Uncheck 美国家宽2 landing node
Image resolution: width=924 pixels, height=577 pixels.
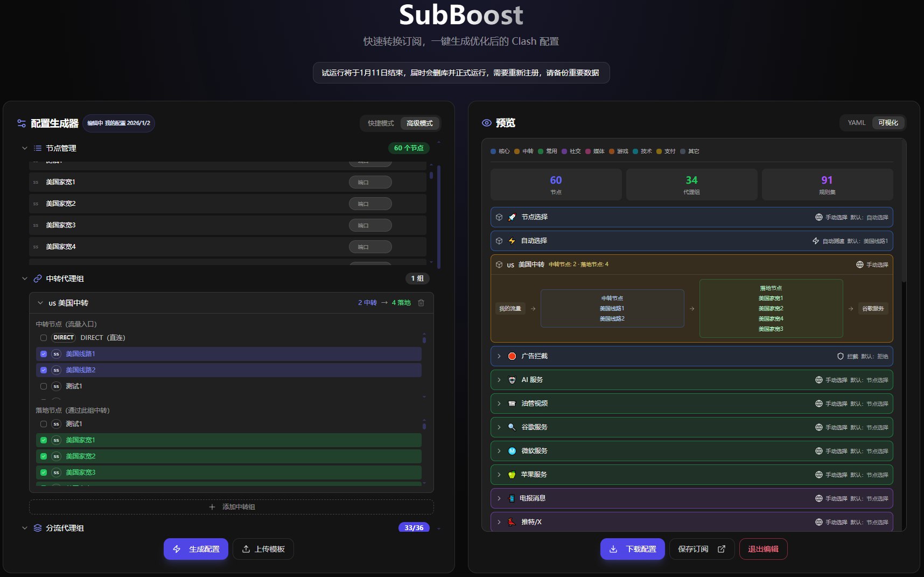click(x=44, y=456)
